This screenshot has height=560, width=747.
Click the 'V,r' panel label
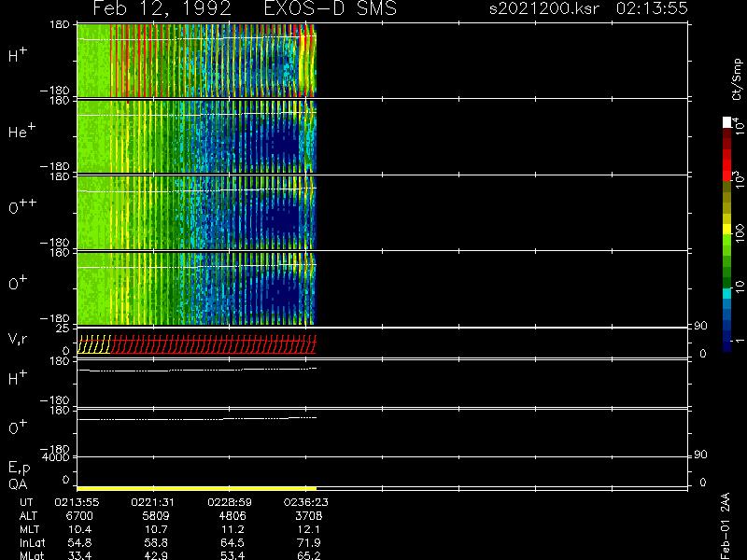click(18, 339)
